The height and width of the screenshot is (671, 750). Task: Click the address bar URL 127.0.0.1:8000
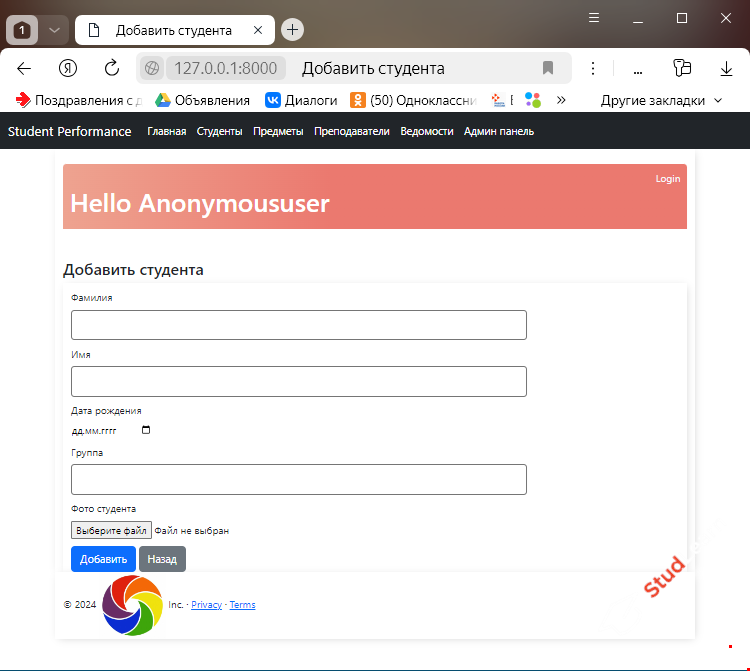(225, 68)
